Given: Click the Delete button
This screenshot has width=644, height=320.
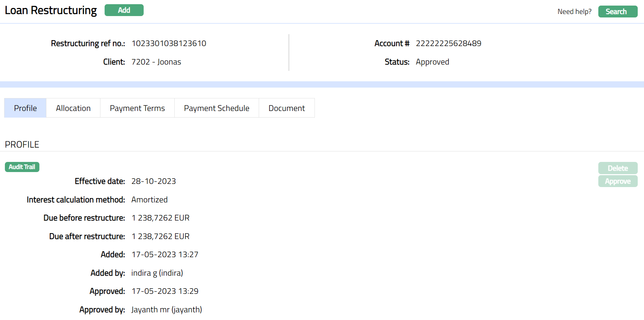Looking at the screenshot, I should point(618,168).
